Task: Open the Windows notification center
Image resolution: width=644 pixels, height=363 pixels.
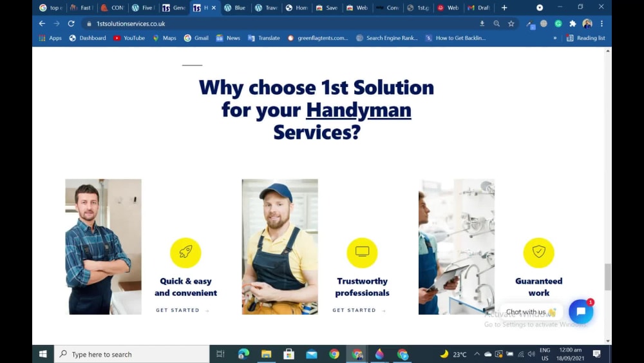Action: [597, 354]
